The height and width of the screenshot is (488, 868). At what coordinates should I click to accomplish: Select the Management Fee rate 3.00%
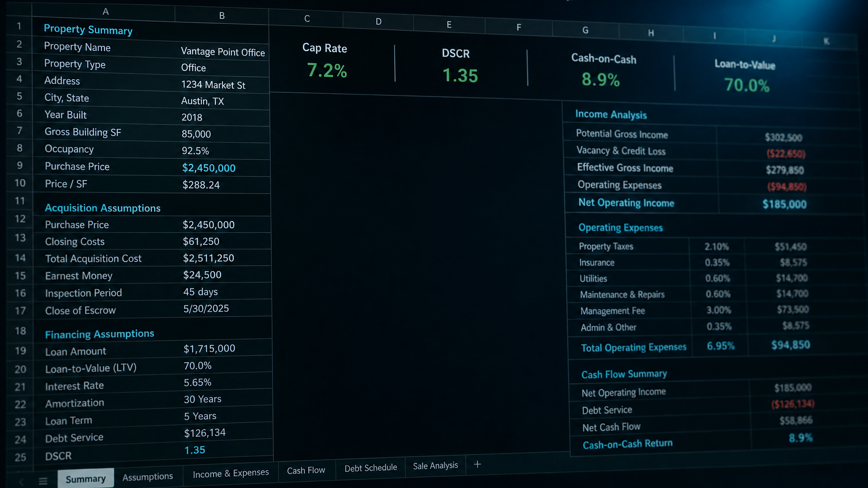tap(719, 310)
